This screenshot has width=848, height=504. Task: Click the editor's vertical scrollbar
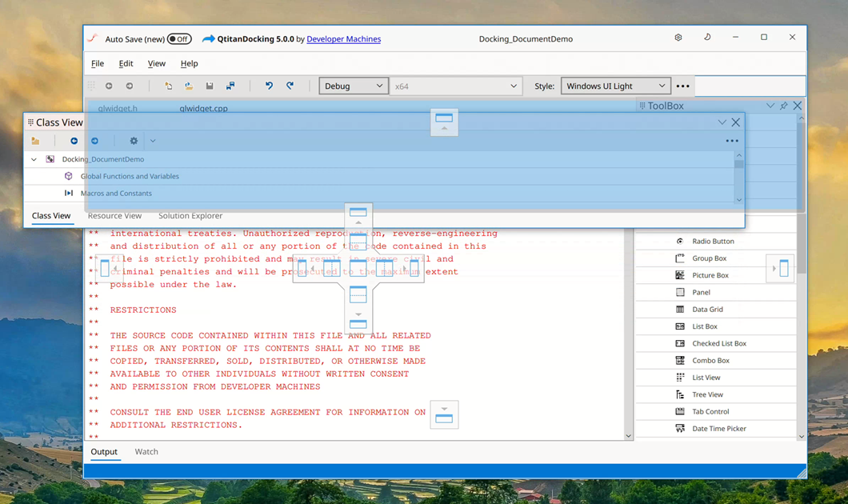coord(627,336)
